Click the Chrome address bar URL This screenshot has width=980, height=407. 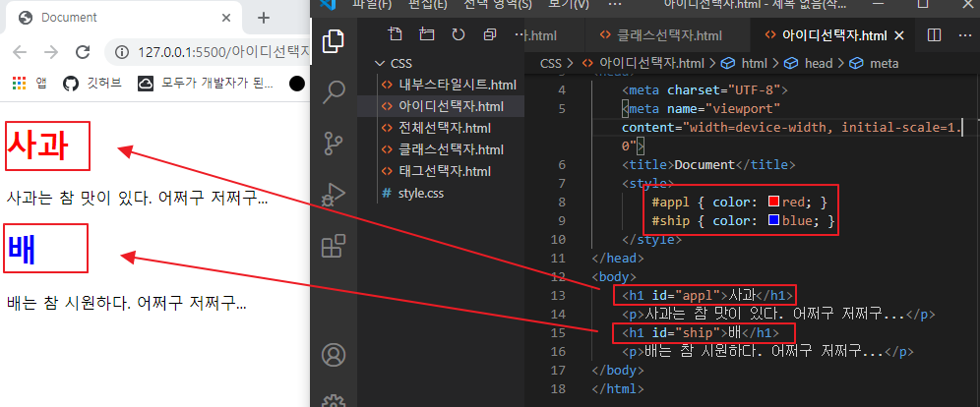point(223,52)
